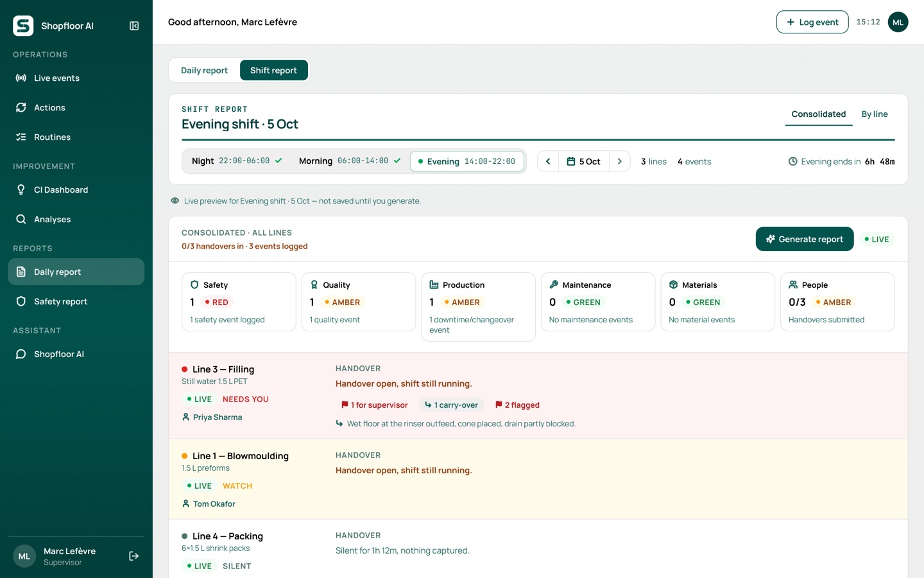Click the LIVE status badge beside Generate report
Screen dimensions: 924x578
click(877, 240)
